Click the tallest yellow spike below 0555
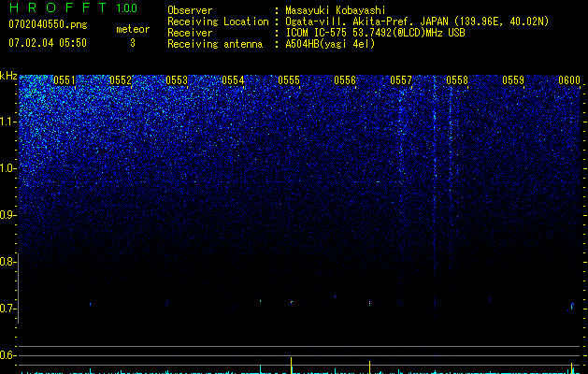Screen dimensions: 588x374 click(292, 366)
